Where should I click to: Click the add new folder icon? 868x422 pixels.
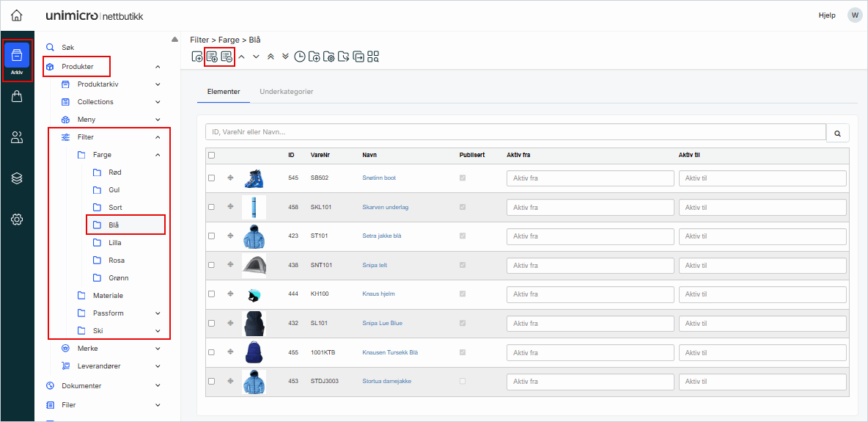[x=315, y=57]
